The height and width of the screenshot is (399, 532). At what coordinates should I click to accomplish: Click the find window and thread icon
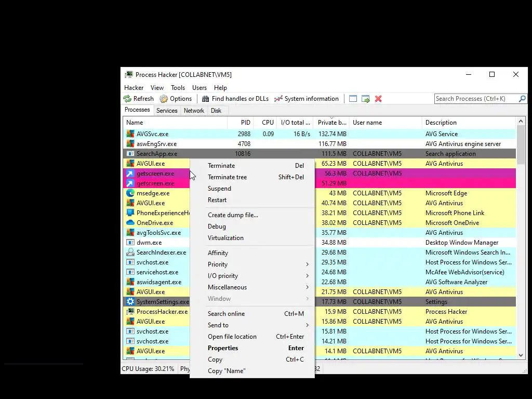(365, 99)
